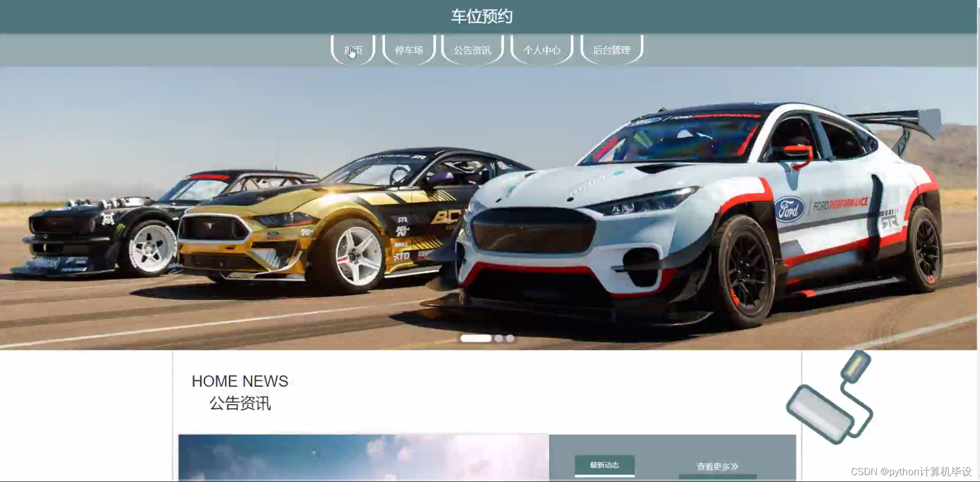Go to the 停车场 menu item
Screen dimensions: 980x482
pos(409,50)
